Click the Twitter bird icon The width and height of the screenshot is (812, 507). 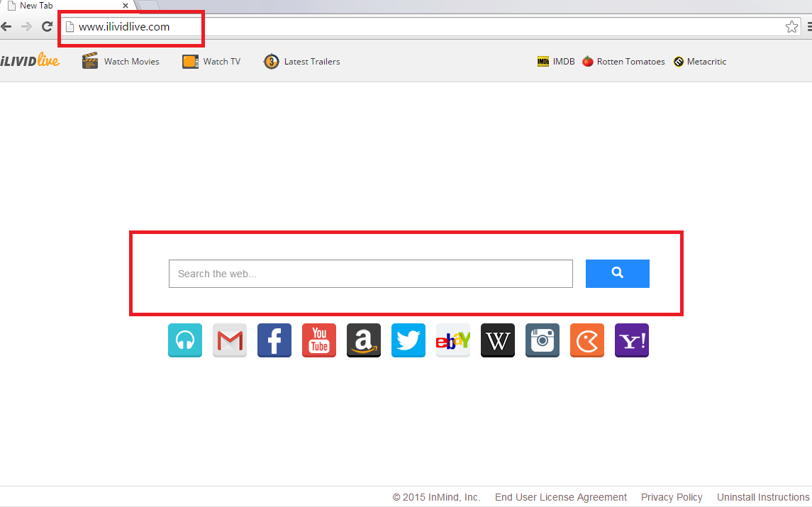click(408, 341)
